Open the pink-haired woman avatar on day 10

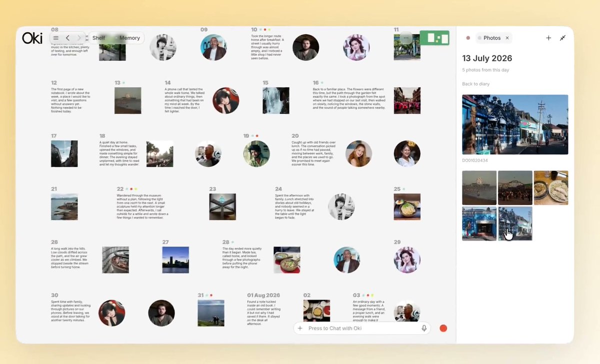point(356,47)
